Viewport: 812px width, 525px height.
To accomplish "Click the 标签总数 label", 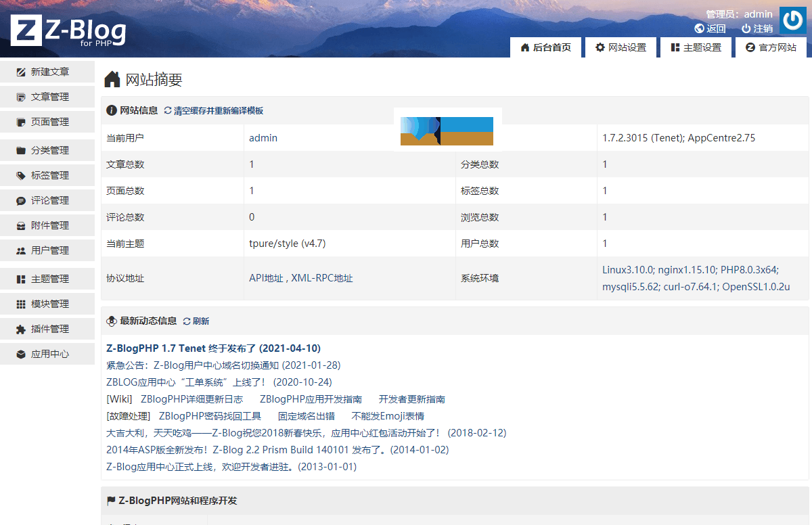I will click(480, 191).
